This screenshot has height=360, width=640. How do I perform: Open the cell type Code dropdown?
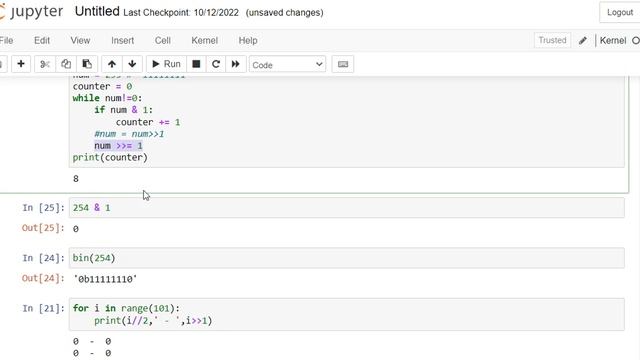[x=287, y=64]
